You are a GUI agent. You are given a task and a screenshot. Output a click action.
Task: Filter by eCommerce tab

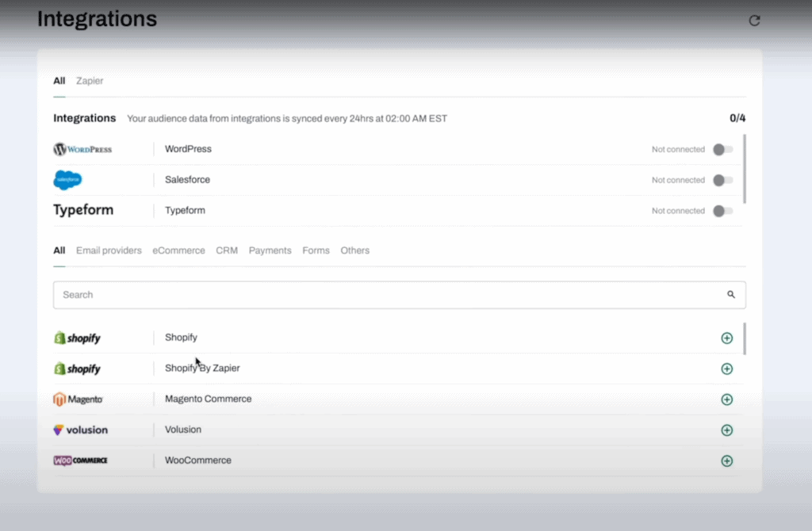pos(178,250)
